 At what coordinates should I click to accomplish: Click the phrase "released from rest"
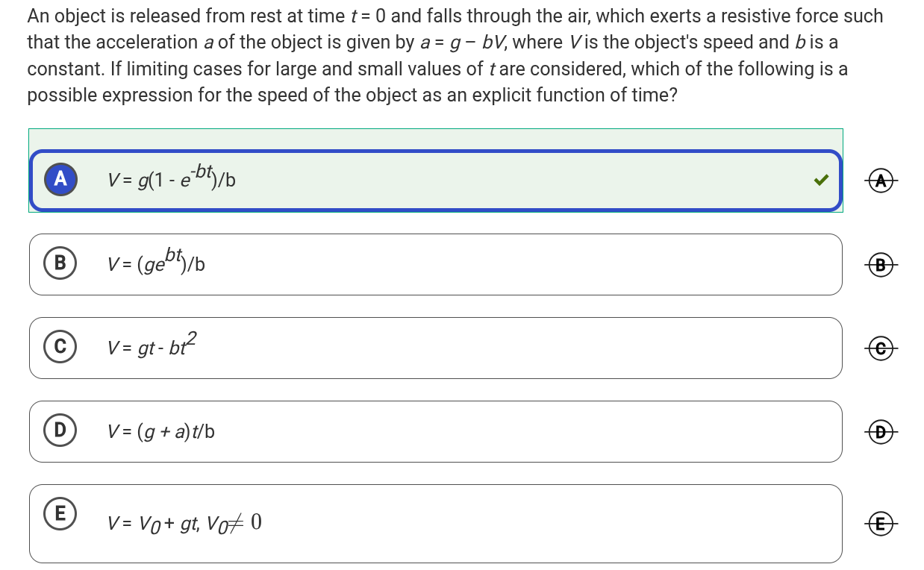click(x=168, y=16)
